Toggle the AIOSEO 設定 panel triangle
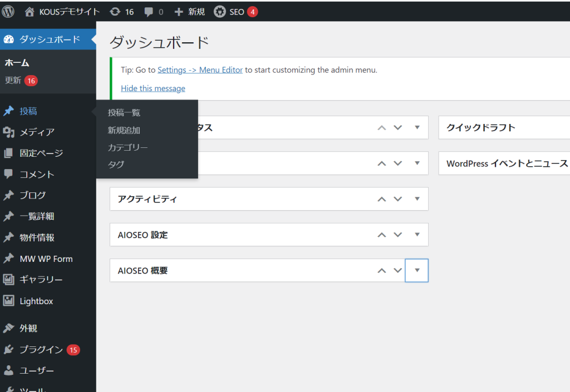 [x=417, y=235]
